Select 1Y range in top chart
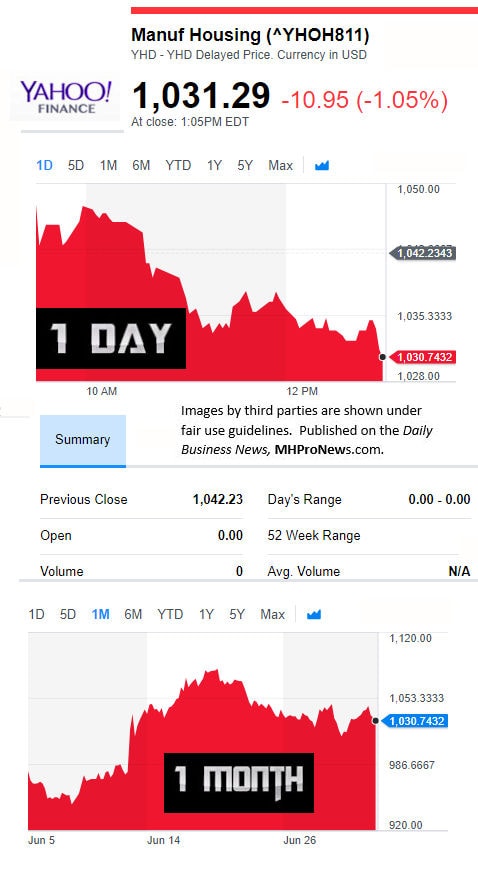Image resolution: width=478 pixels, height=875 pixels. tap(214, 166)
